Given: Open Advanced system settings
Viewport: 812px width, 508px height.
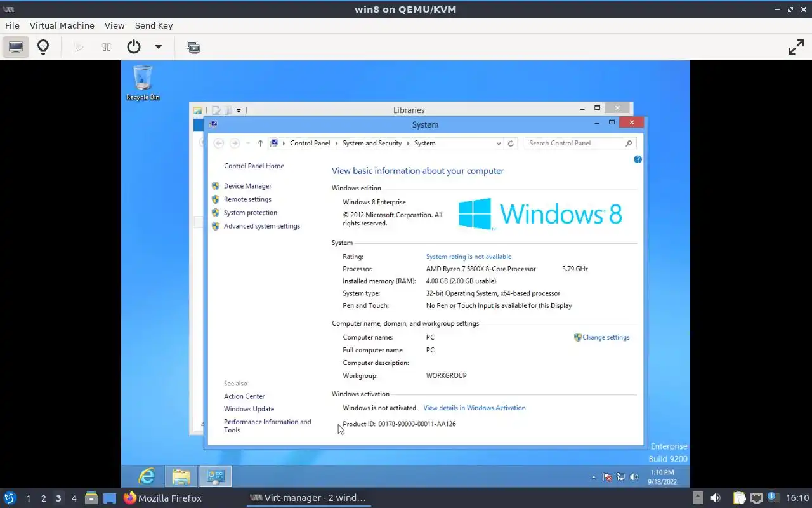Looking at the screenshot, I should click(261, 226).
